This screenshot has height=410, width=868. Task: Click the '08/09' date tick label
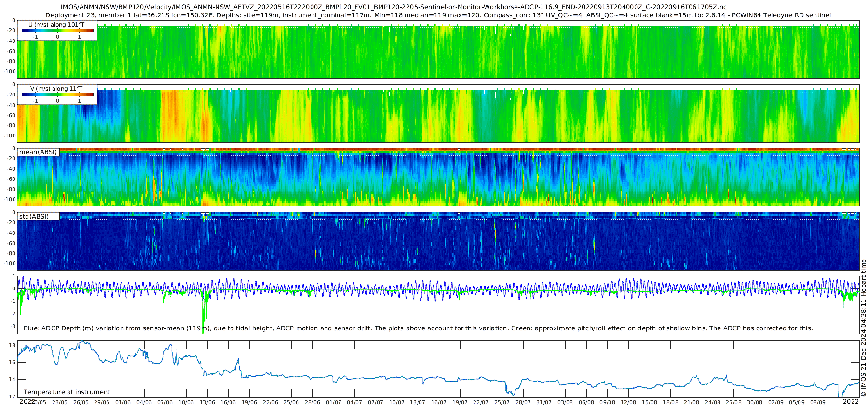coord(818,402)
